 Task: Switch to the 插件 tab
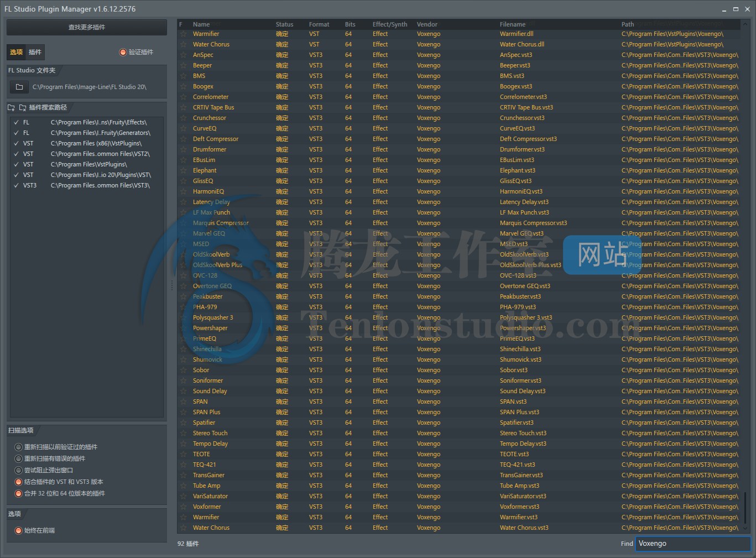click(35, 52)
